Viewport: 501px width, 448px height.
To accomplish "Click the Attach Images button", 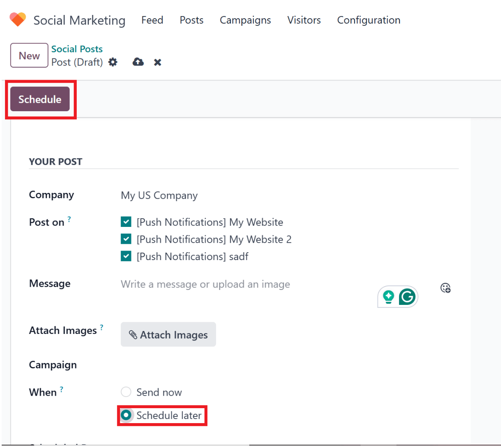I will [168, 334].
